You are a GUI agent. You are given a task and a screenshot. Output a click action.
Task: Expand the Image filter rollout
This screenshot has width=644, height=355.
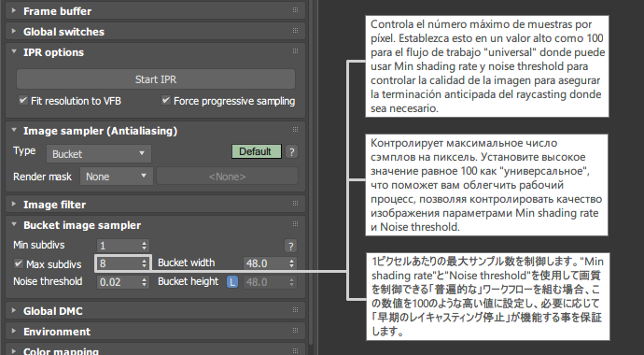tap(155, 205)
